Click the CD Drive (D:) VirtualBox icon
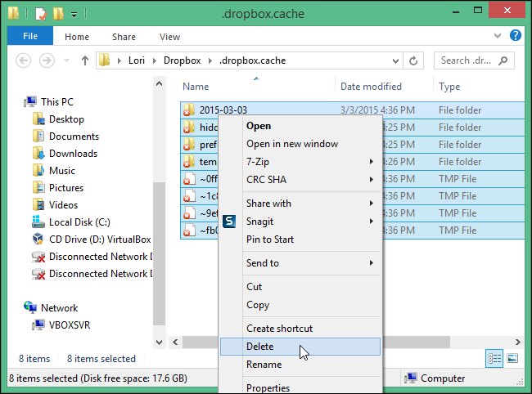The height and width of the screenshot is (394, 532). (38, 240)
